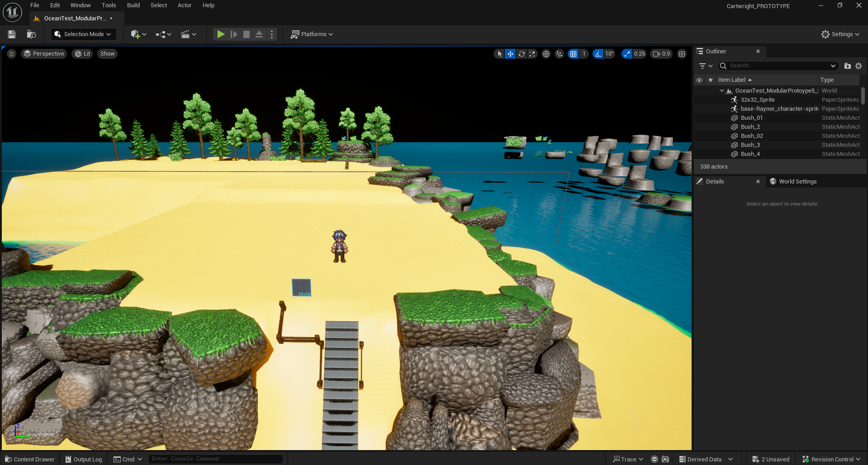Viewport: 868px width, 465px height.
Task: Activate the Rotate gizmo tool
Action: click(522, 54)
